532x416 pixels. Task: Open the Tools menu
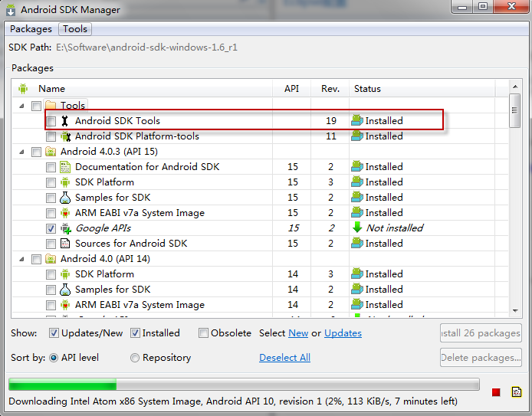75,29
